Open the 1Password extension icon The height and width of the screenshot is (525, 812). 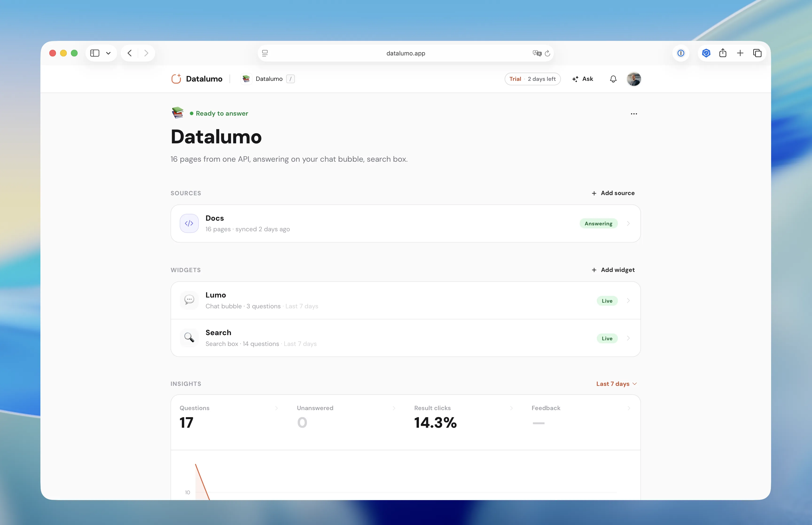coord(681,53)
